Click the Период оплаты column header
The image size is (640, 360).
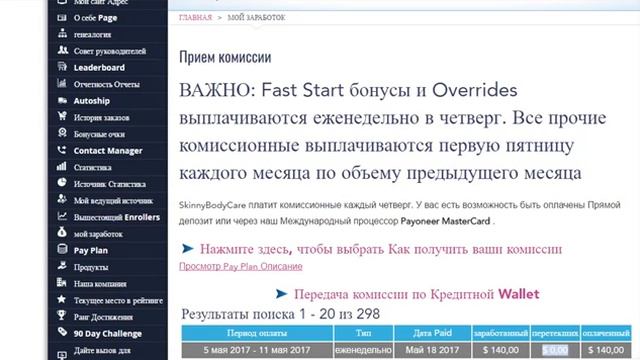pos(257,333)
